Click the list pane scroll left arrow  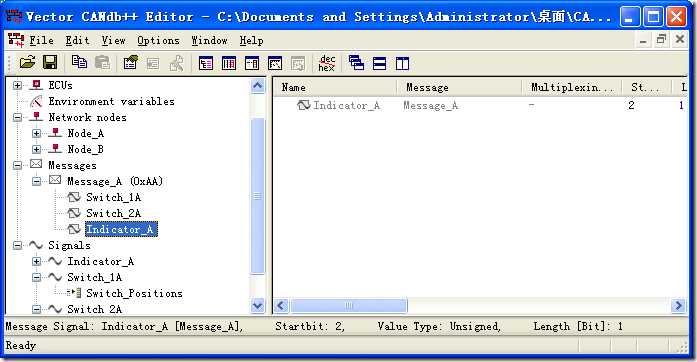[281, 306]
